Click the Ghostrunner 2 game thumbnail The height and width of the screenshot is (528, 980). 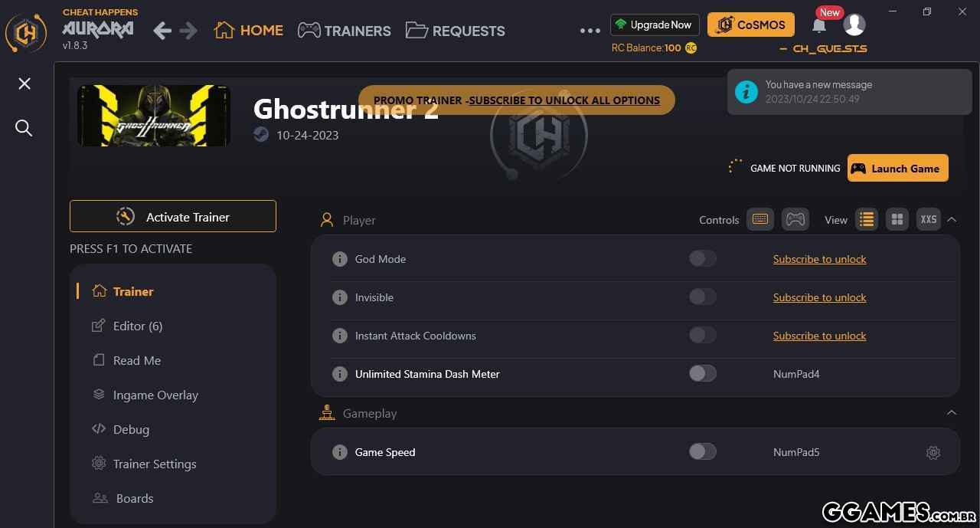(x=154, y=116)
